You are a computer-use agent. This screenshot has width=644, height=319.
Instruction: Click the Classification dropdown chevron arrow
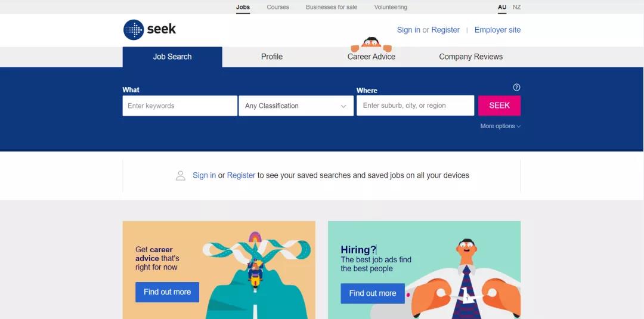pyautogui.click(x=343, y=106)
